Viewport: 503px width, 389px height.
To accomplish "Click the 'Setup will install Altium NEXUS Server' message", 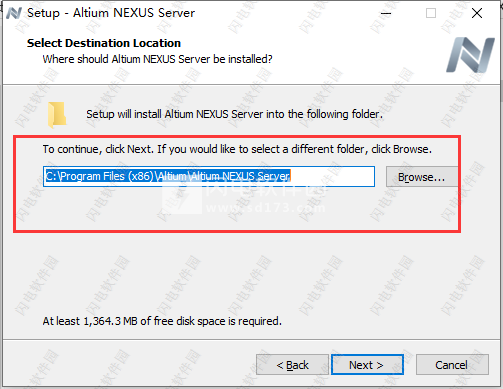I will [234, 114].
